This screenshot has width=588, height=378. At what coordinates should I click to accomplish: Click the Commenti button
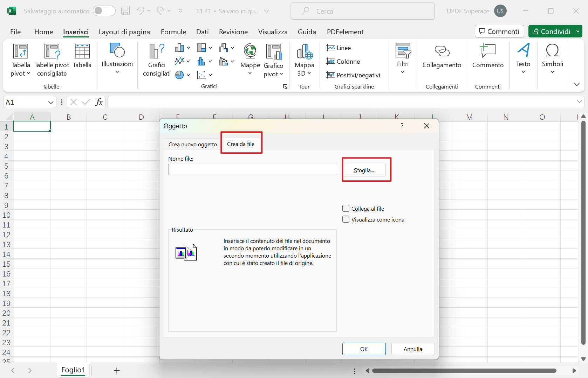coord(499,31)
